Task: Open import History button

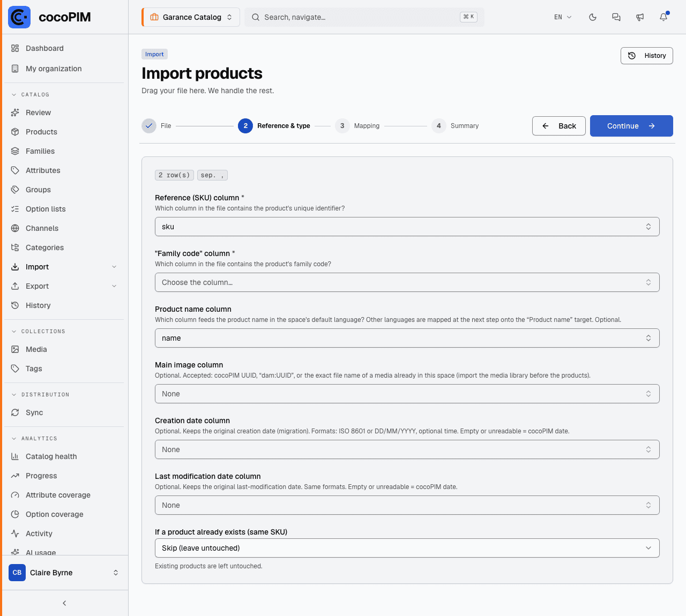Action: point(647,56)
